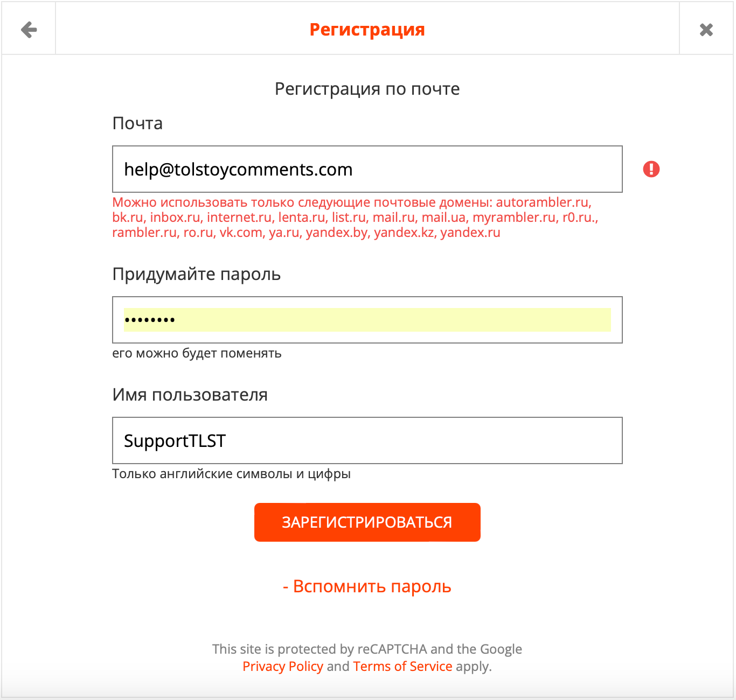Screen dimensions: 736x700
Task: Go back using the left arrow icon
Action: point(29,30)
